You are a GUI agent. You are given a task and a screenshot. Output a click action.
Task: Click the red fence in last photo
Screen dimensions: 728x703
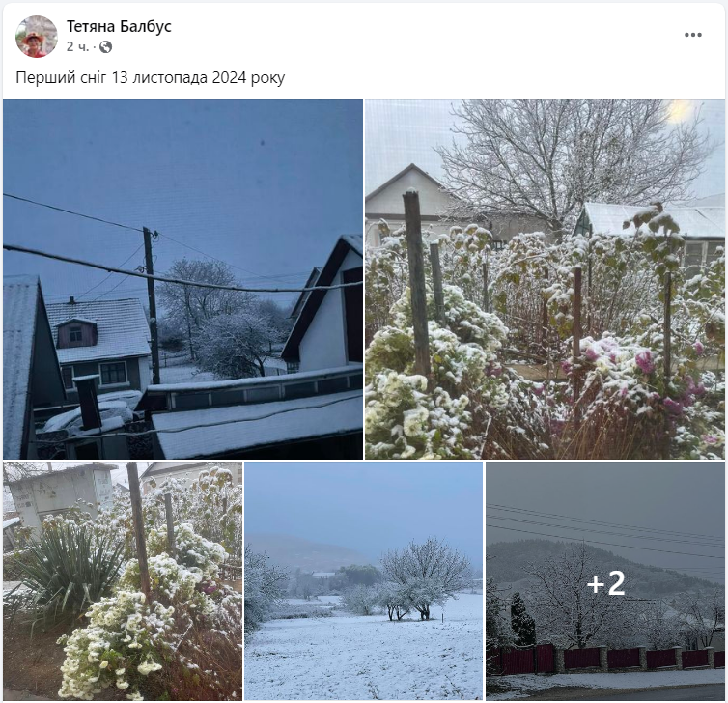603,659
